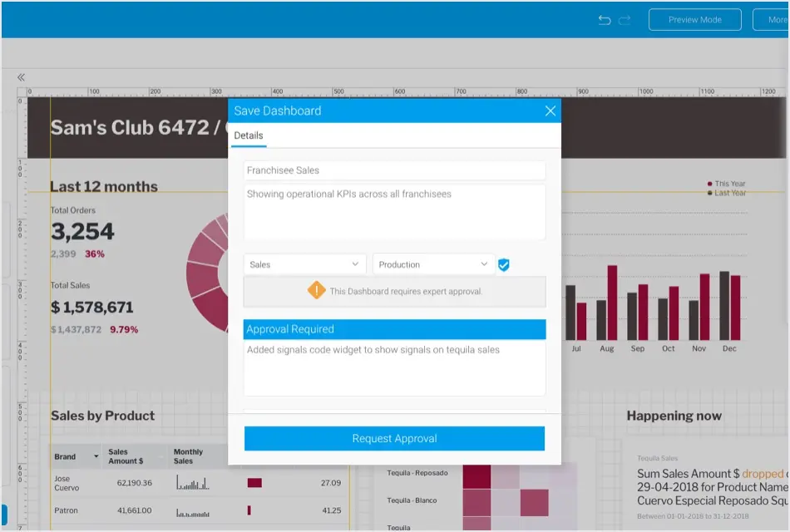790x532 pixels.
Task: Toggle the Last Year legend entry
Action: click(x=726, y=193)
